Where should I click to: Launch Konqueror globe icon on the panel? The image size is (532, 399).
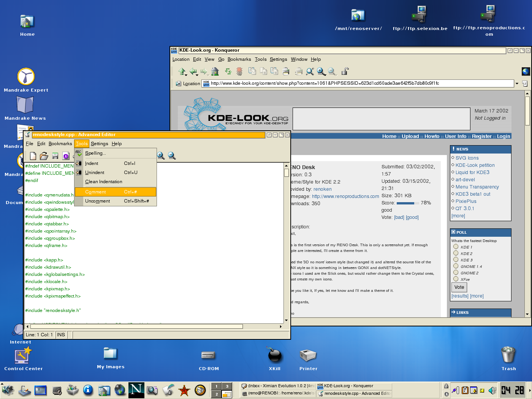(x=120, y=390)
